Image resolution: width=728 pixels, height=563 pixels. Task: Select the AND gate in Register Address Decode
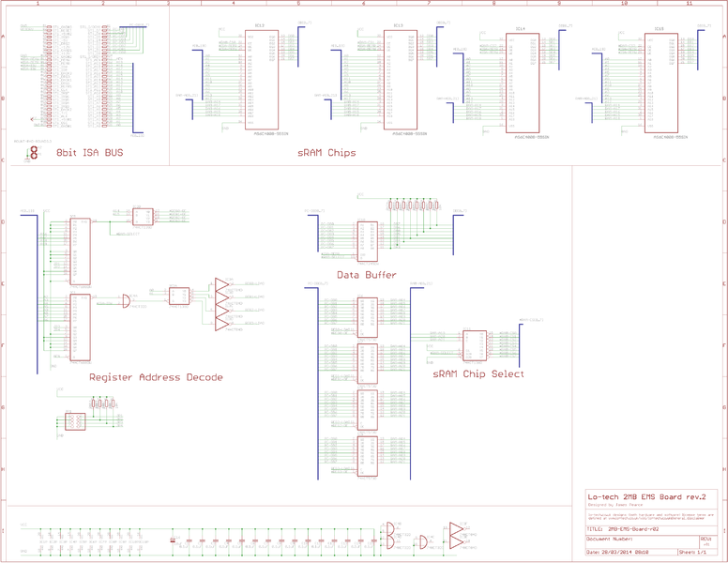click(x=127, y=300)
